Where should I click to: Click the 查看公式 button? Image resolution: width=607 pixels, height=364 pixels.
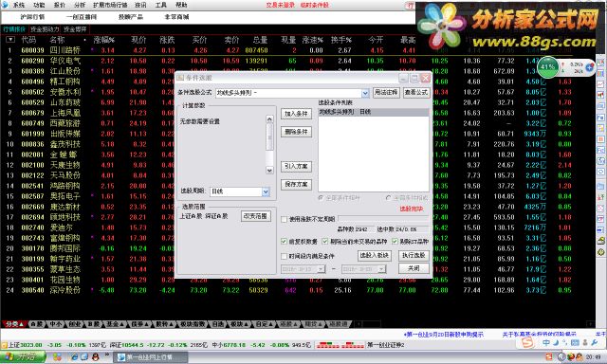416,93
